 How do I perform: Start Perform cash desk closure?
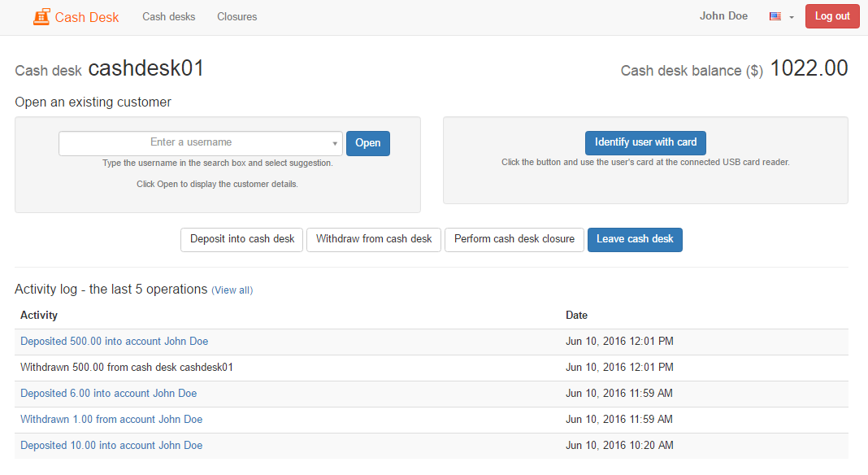514,239
